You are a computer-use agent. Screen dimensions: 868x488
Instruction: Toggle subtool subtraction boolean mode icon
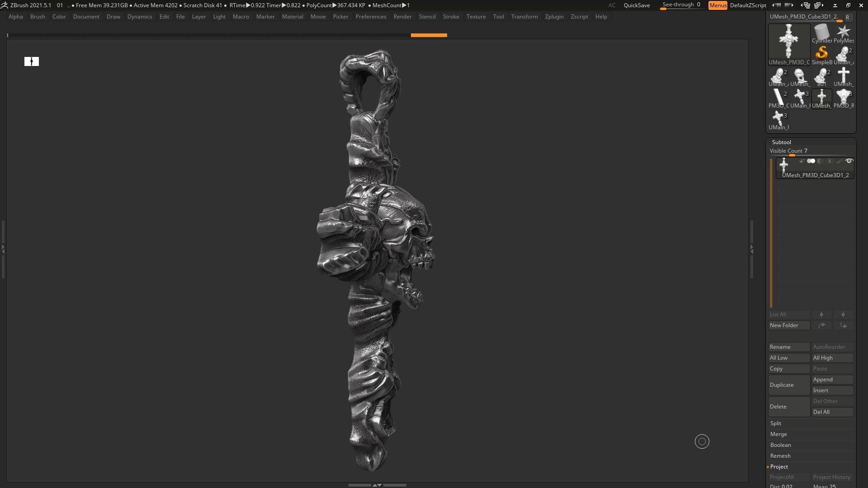coord(821,161)
